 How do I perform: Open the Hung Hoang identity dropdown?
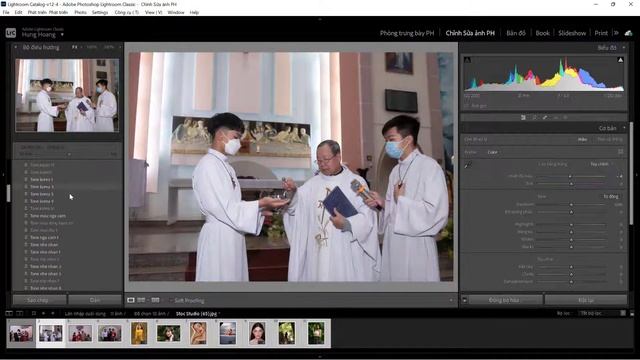pyautogui.click(x=62, y=35)
